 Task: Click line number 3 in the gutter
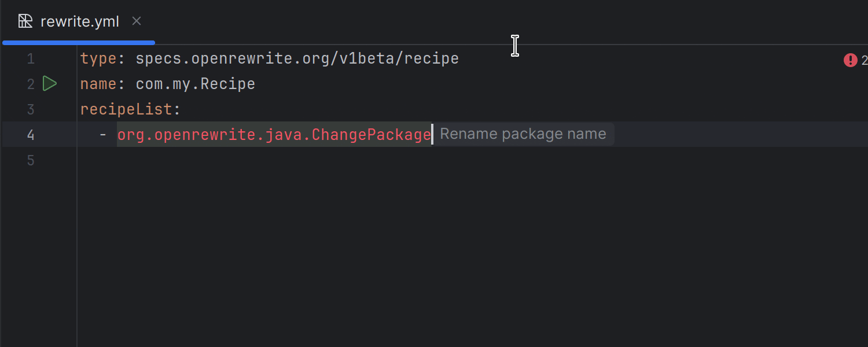31,109
